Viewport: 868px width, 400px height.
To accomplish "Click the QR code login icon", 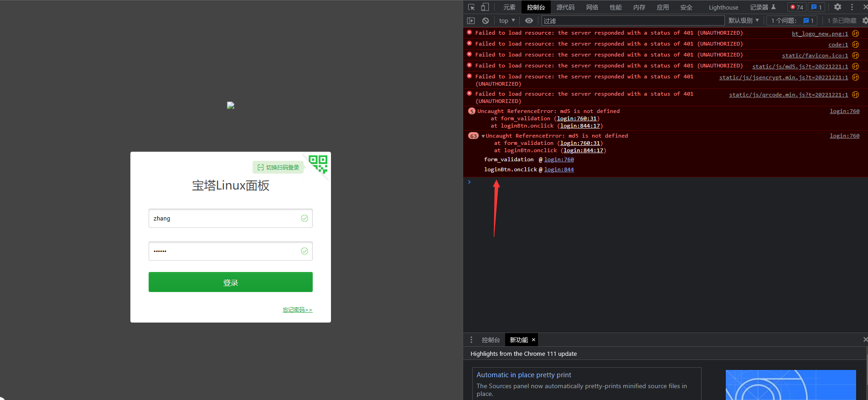I will coord(318,164).
